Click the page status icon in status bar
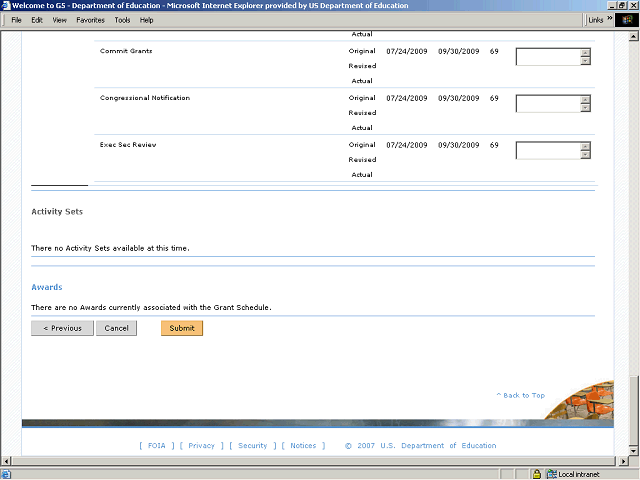This screenshot has height=480, width=640. click(6, 474)
